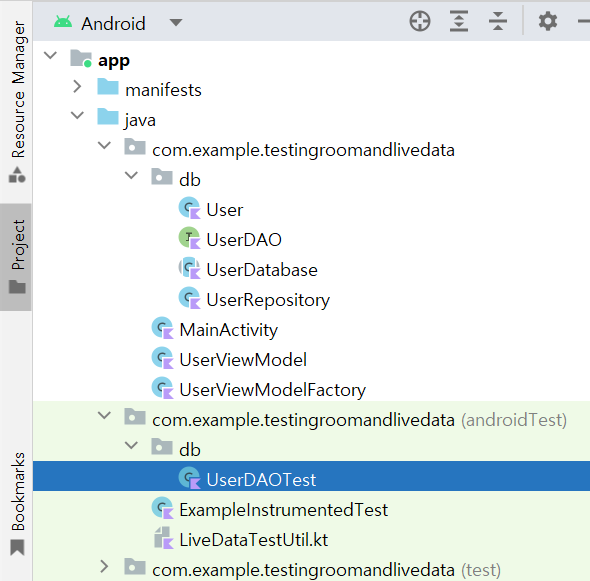Viewport: 590px width, 581px height.
Task: Click the Expand All toolbar icon
Action: click(459, 21)
